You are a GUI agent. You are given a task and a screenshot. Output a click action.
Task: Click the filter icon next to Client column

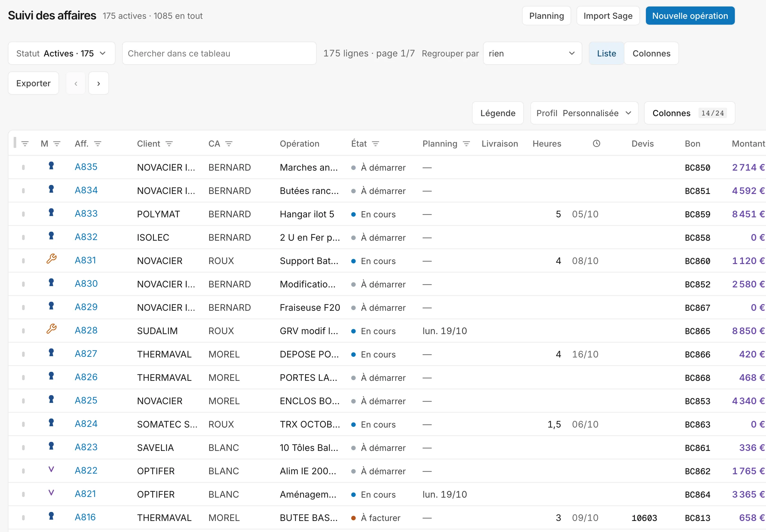[x=169, y=144]
